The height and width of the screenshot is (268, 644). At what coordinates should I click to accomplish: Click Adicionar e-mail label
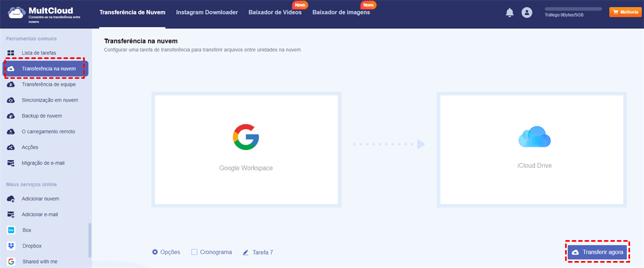(x=40, y=214)
